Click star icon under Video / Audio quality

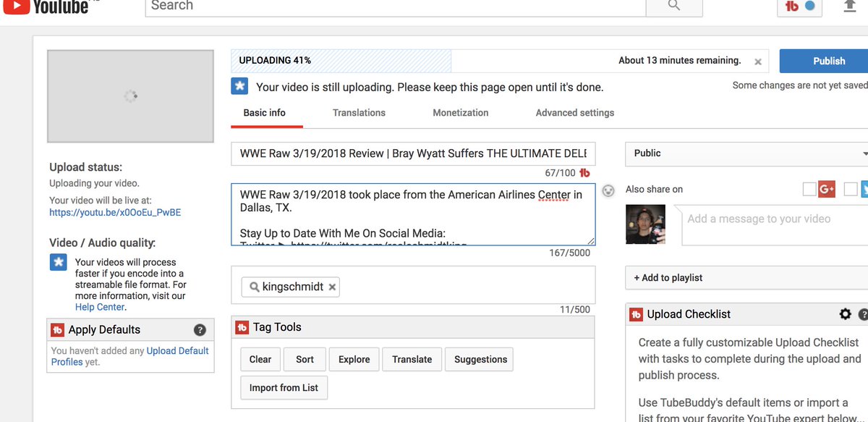[59, 262]
